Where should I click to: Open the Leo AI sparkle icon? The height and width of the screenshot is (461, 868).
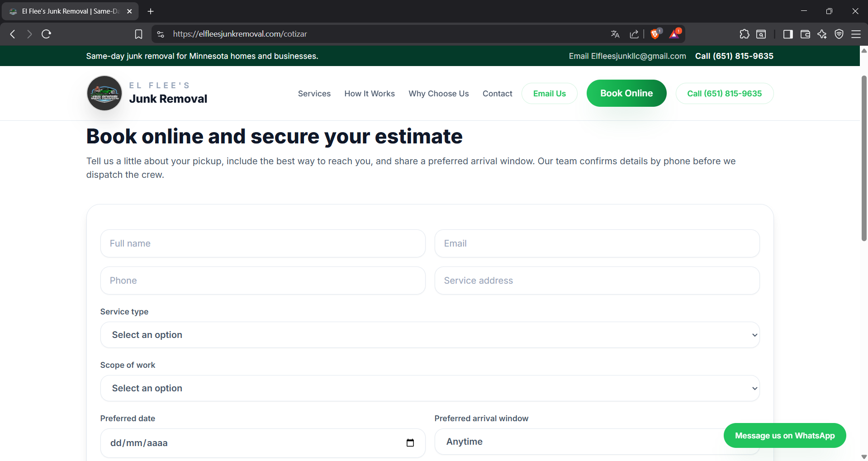point(822,34)
